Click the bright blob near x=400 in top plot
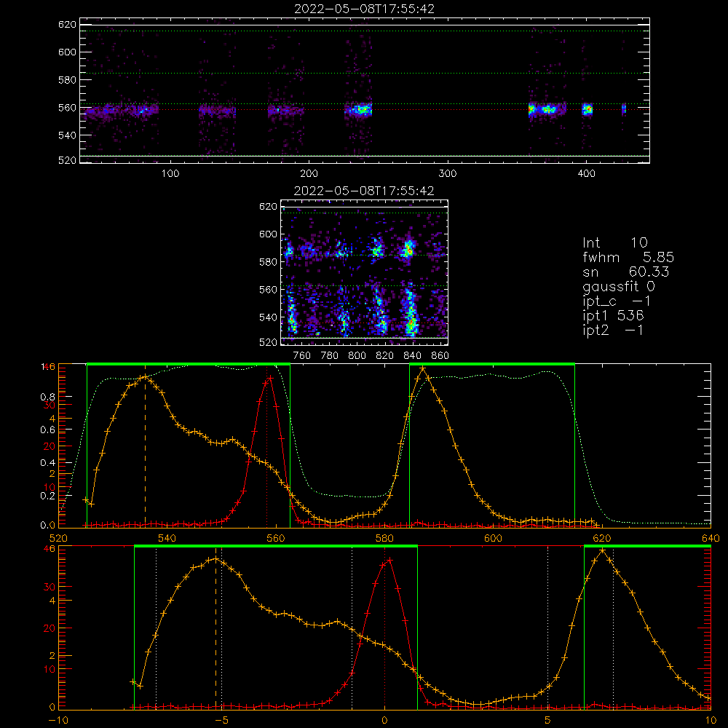Screen dimensions: 728x728 pyautogui.click(x=587, y=110)
